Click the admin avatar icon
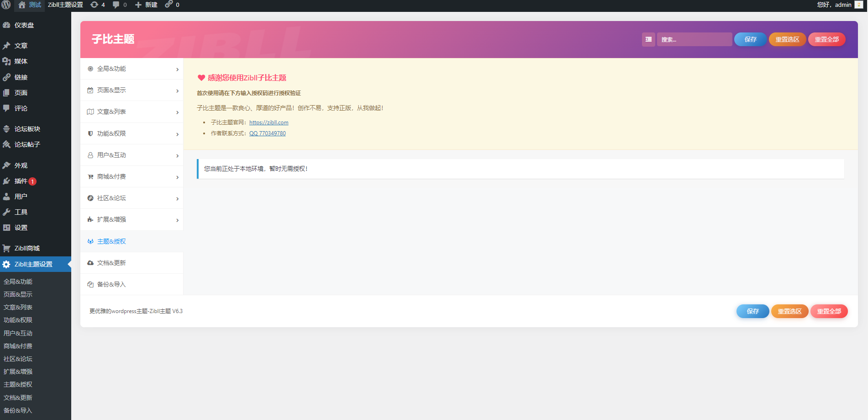The width and height of the screenshot is (868, 420). click(858, 5)
